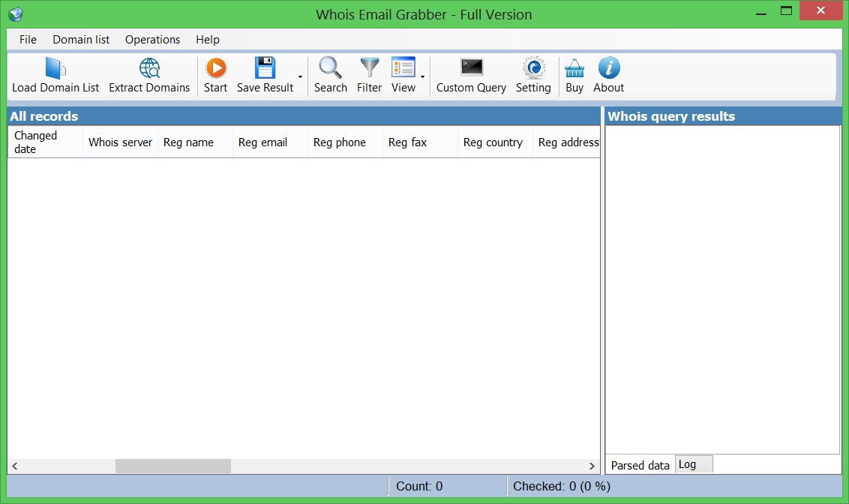This screenshot has height=504, width=849.
Task: Open the Domain list menu
Action: click(81, 40)
